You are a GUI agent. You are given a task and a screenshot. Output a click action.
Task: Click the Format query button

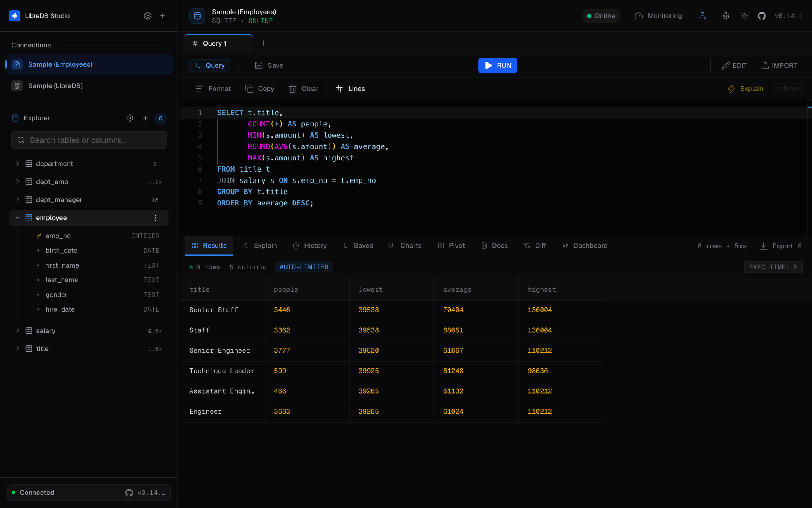[213, 89]
